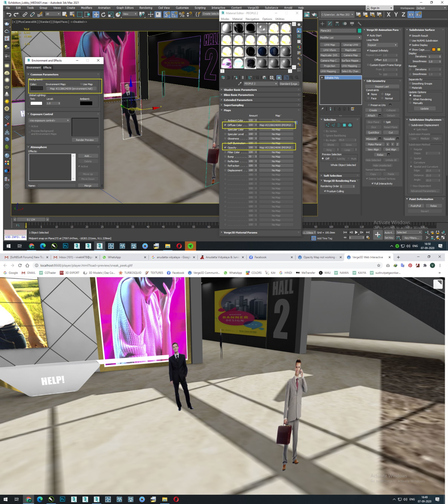Toggle the Repeat Infinitely checkbox
Image resolution: width=448 pixels, height=504 pixels.
(x=368, y=51)
